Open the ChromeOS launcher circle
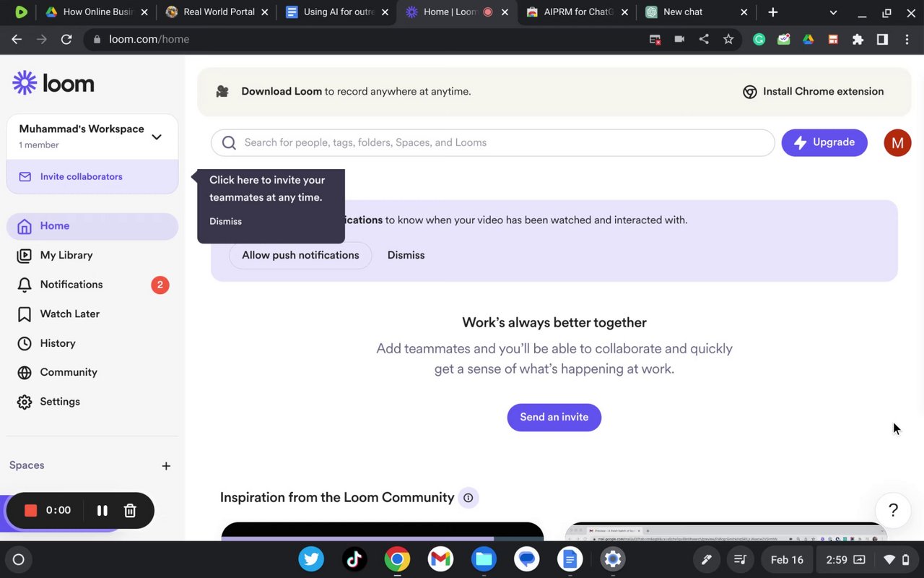The image size is (924, 578). (x=19, y=559)
